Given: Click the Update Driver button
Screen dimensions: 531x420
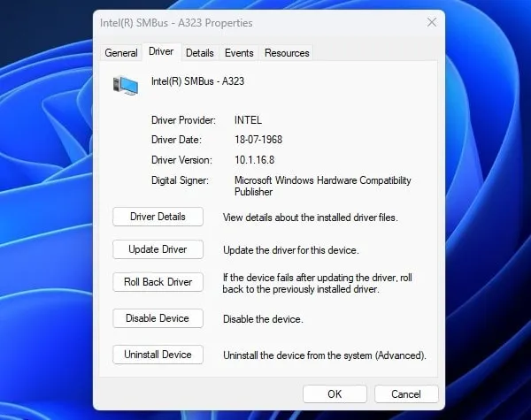Looking at the screenshot, I should pos(158,249).
